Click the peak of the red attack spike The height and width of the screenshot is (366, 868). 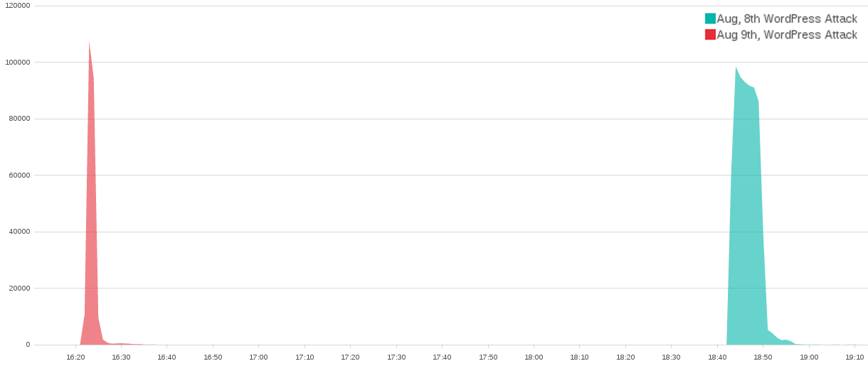[89, 44]
